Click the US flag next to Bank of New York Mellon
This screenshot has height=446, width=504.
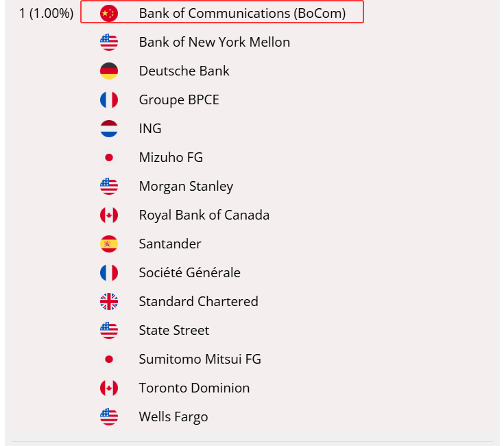(109, 42)
